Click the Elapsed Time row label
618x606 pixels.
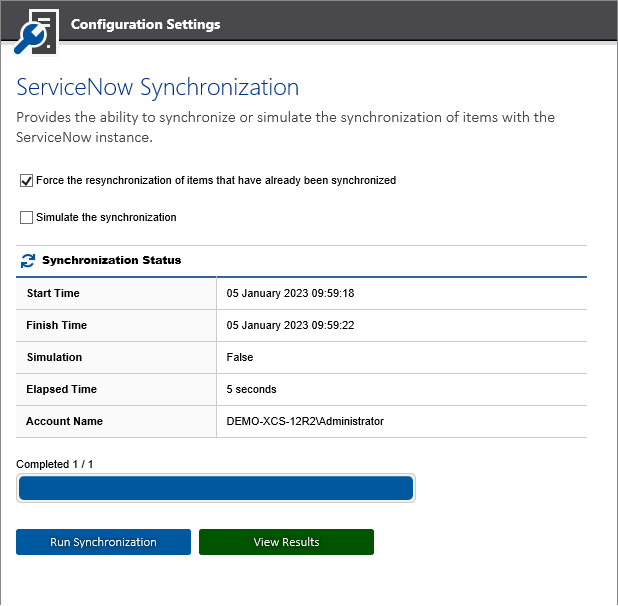61,389
